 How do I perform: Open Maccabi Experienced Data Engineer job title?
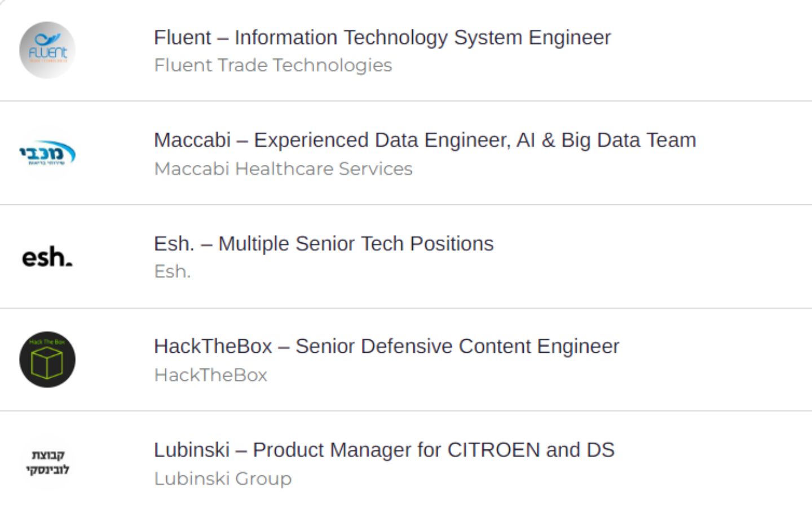coord(425,140)
